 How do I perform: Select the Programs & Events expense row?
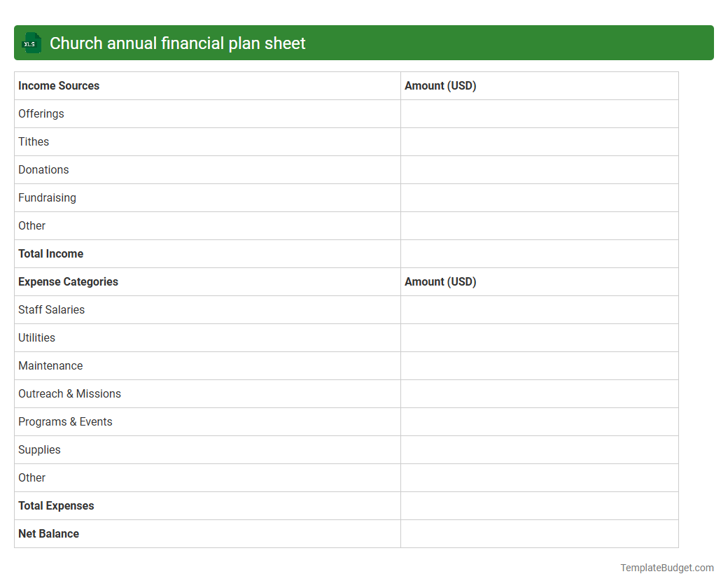click(65, 421)
